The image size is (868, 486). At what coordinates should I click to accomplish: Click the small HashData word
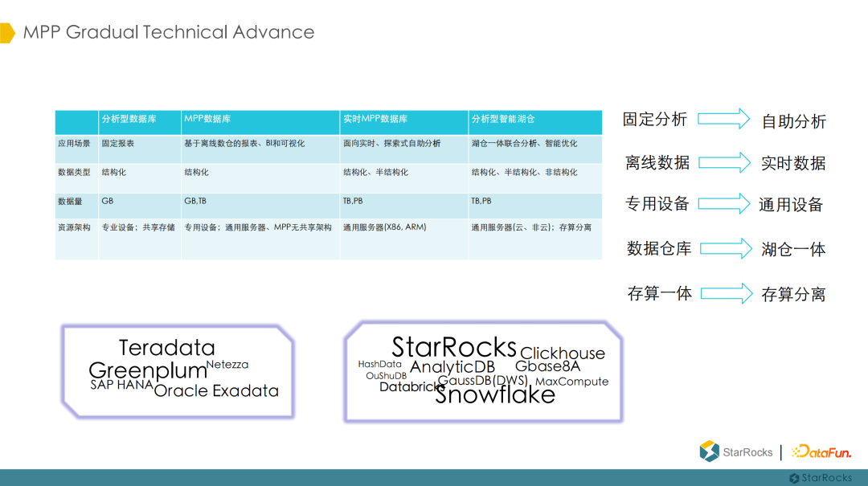click(379, 364)
